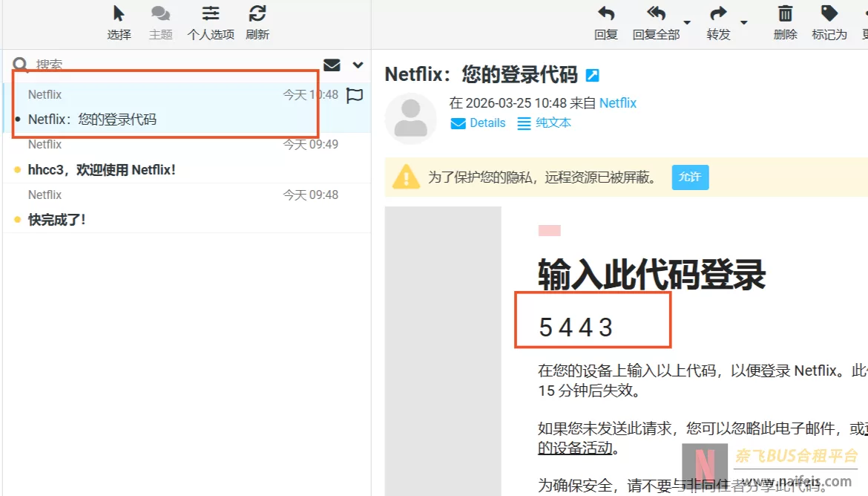Delete the email using the trash icon
Viewport: 868px width, 496px height.
(x=785, y=22)
